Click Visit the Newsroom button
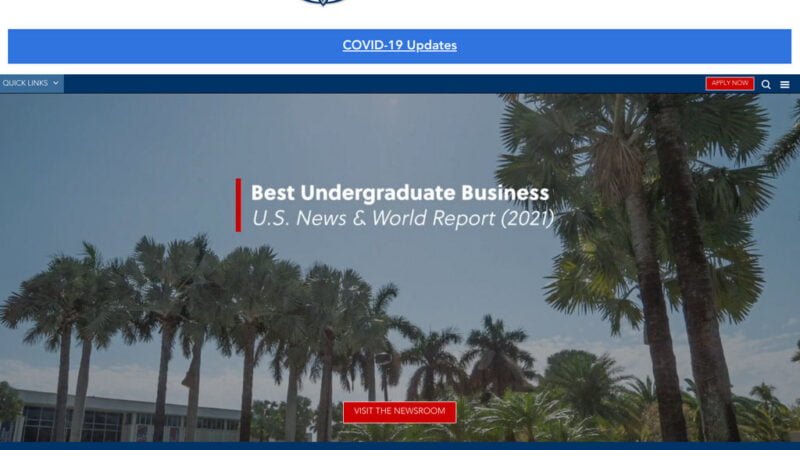 (x=399, y=412)
